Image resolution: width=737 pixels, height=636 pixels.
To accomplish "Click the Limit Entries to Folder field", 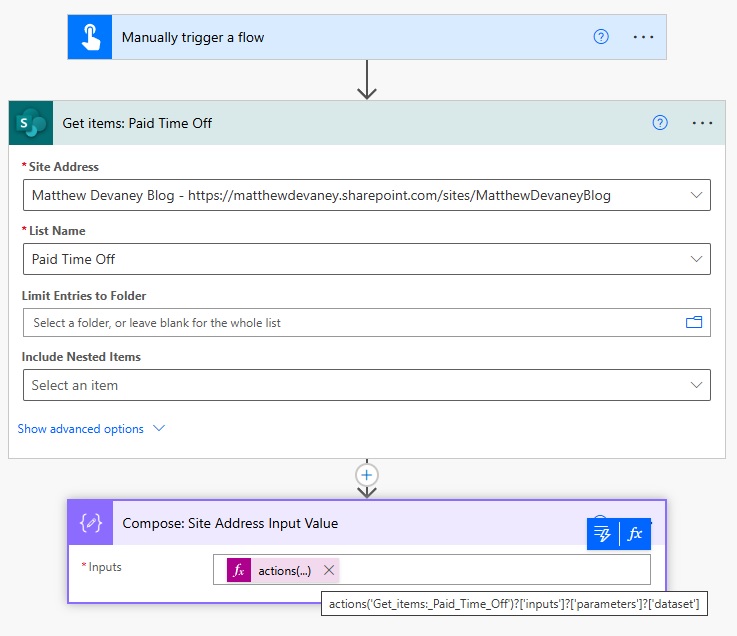I will click(350, 322).
